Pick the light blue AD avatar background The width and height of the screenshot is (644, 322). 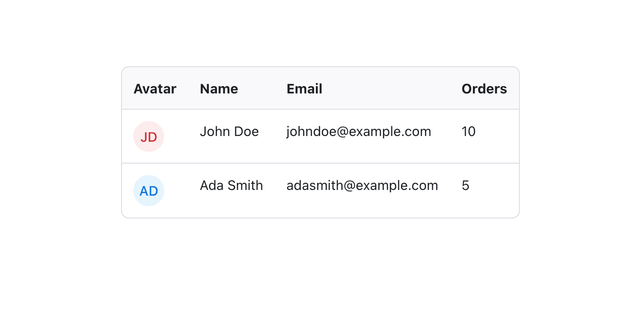(149, 180)
